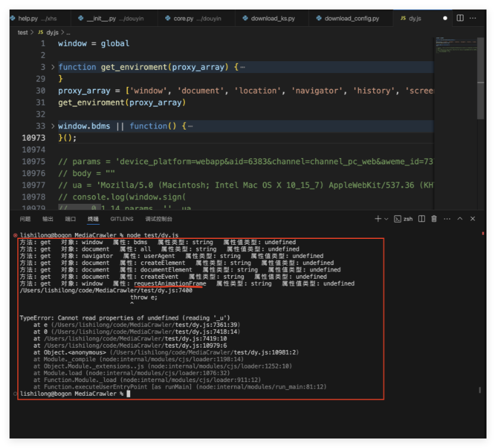Open the help.py editor tab
The image size is (496, 448).
pos(36,18)
